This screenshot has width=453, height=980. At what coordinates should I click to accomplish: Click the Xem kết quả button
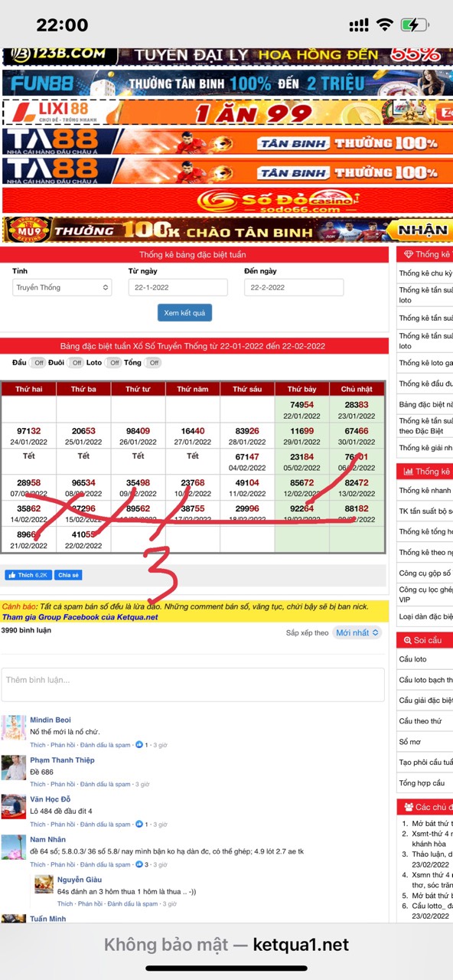(184, 312)
